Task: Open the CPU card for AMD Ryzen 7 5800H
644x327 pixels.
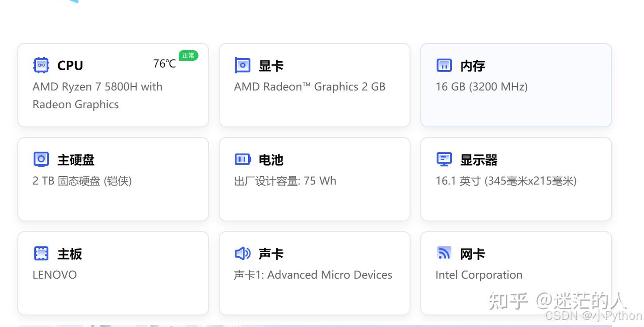Action: pos(113,85)
